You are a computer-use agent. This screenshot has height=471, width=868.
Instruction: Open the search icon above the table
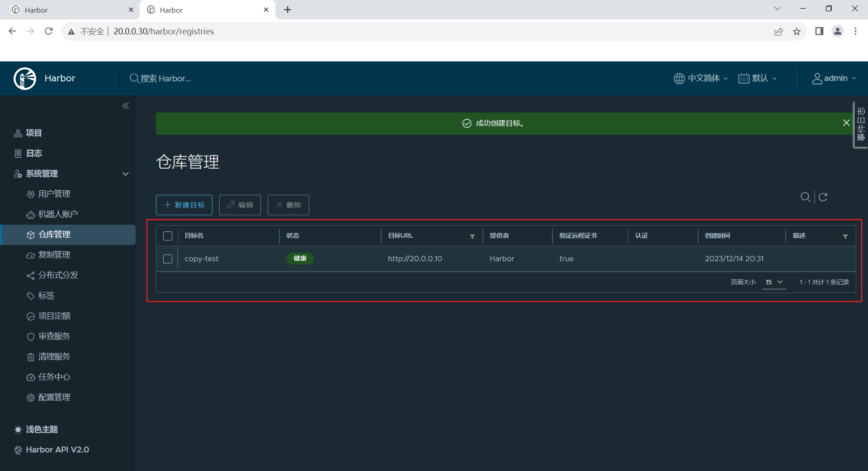805,197
